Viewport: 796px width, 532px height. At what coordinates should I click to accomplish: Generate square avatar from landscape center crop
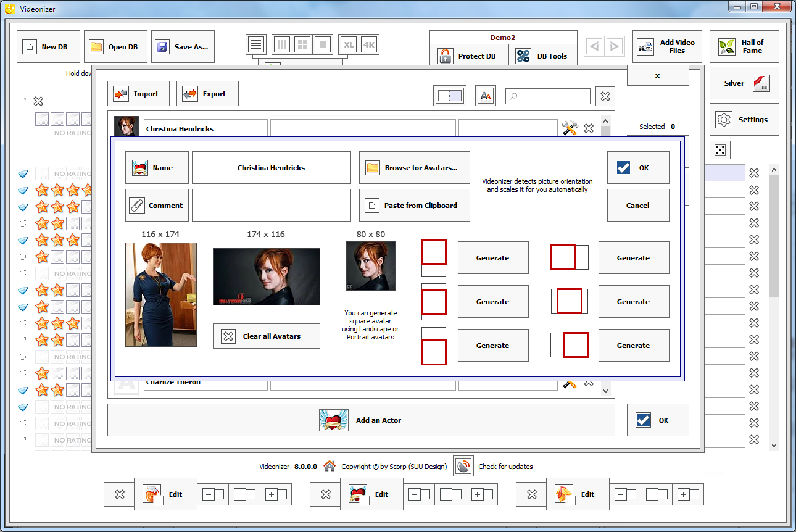pos(634,302)
